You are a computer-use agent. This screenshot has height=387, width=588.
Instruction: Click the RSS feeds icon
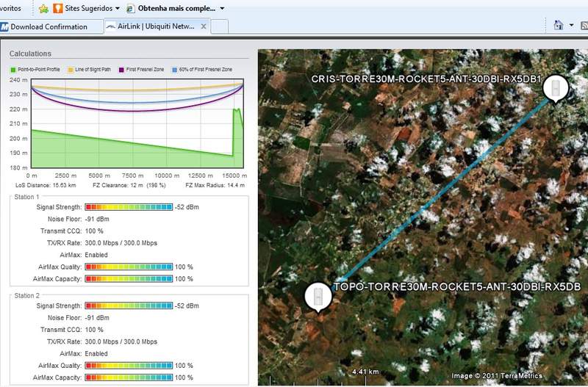pyautogui.click(x=584, y=25)
